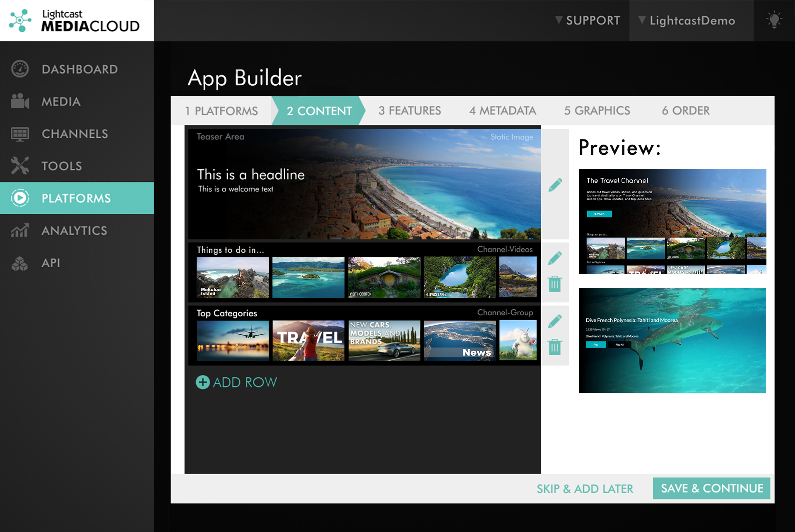Image resolution: width=795 pixels, height=532 pixels.
Task: Delete the Top Categories row
Action: point(554,347)
